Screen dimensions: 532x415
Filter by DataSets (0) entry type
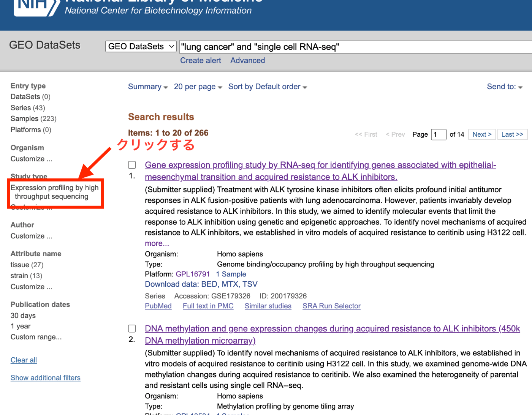pos(30,97)
